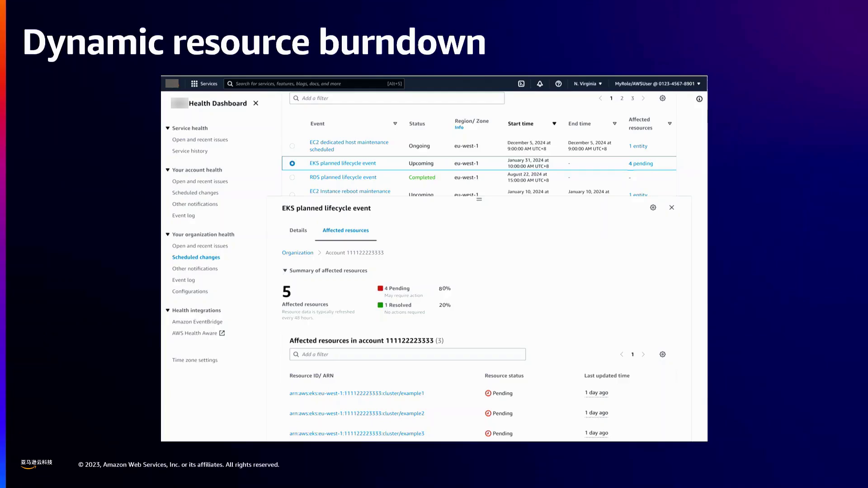
Task: Open the CloudShell terminal icon
Action: 521,84
